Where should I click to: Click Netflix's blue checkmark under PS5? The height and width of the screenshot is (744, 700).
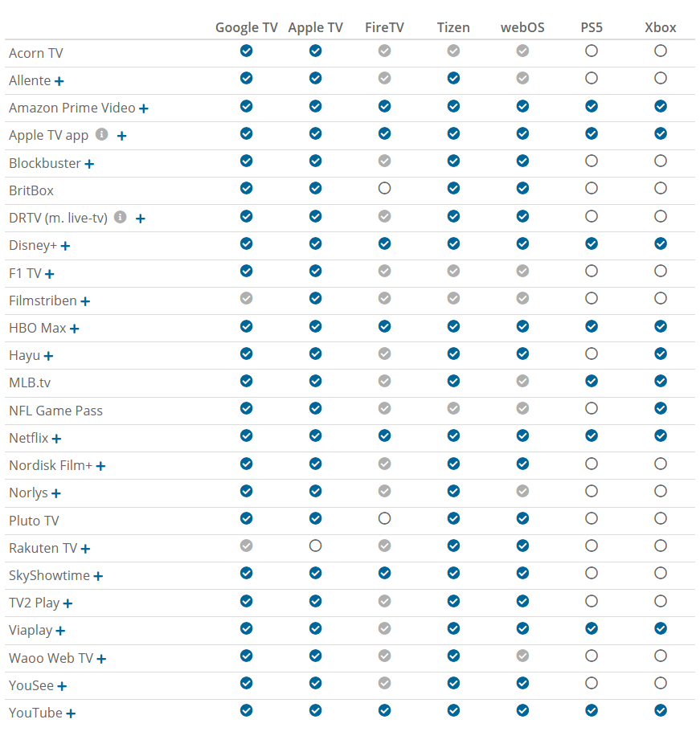pos(592,435)
